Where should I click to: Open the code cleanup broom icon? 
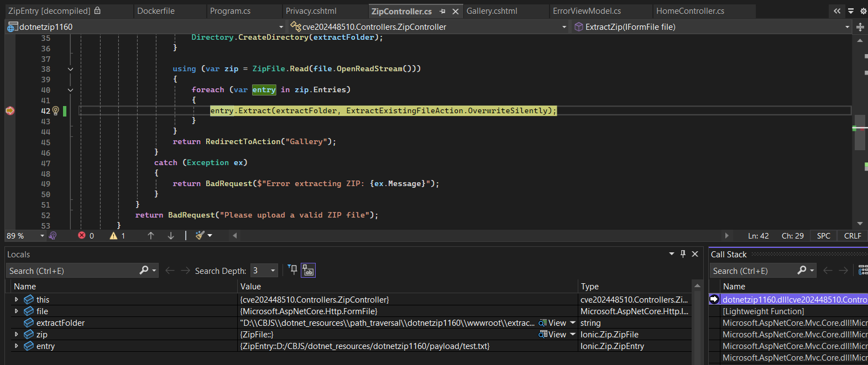tap(200, 236)
